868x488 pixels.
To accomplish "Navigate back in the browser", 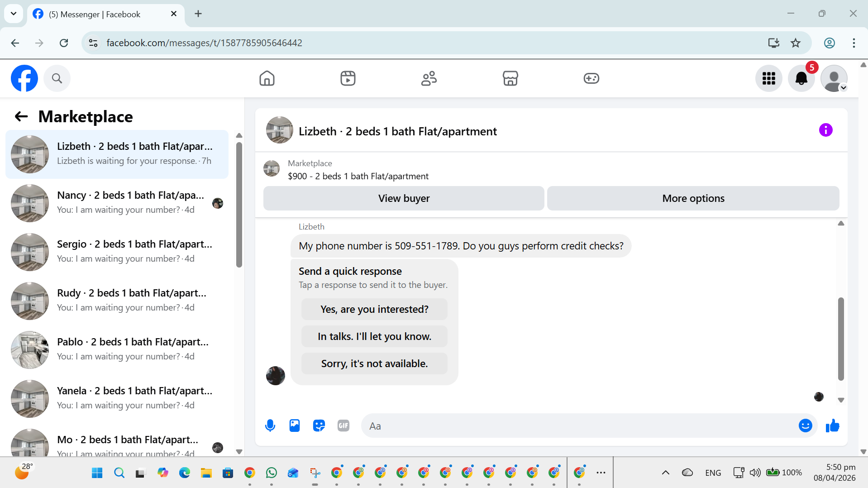I will pos(15,43).
